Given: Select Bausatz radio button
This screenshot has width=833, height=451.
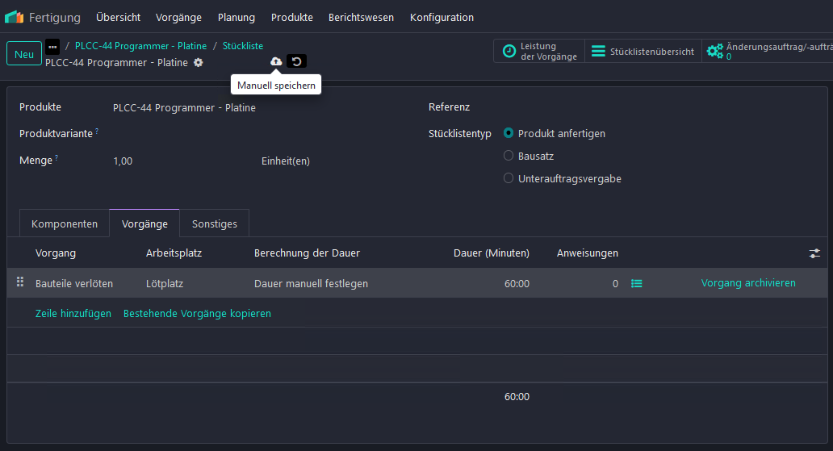Looking at the screenshot, I should (x=508, y=156).
